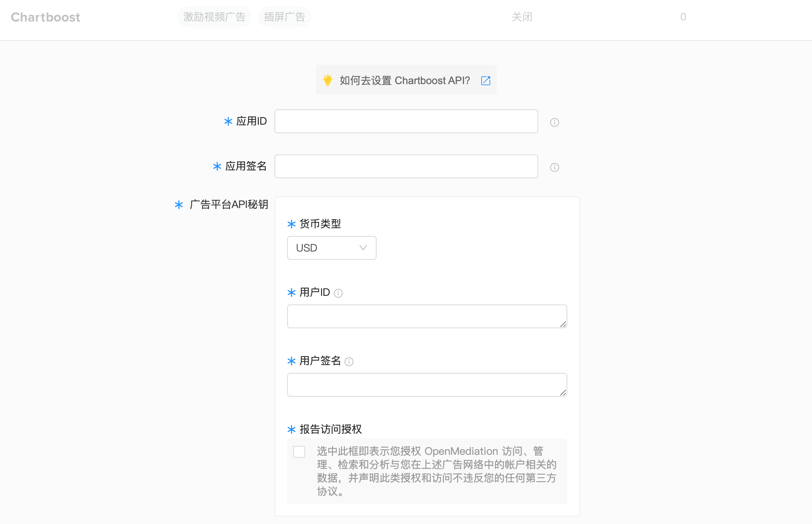Viewport: 812px width, 524px height.
Task: Show the 用户ID info tooltip icon
Action: coord(338,293)
